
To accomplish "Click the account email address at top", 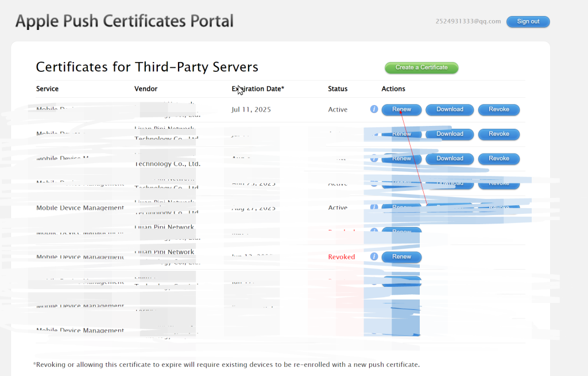I will [x=468, y=21].
